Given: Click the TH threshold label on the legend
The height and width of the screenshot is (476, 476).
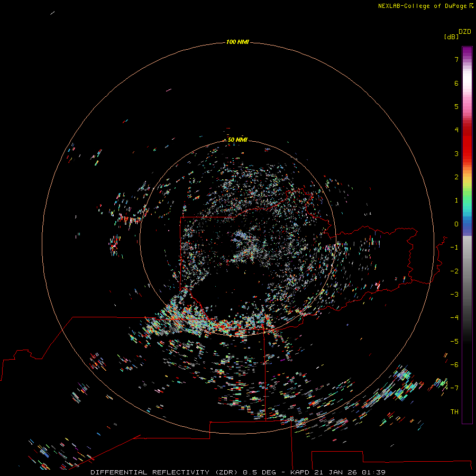Looking at the screenshot, I should pos(454,412).
